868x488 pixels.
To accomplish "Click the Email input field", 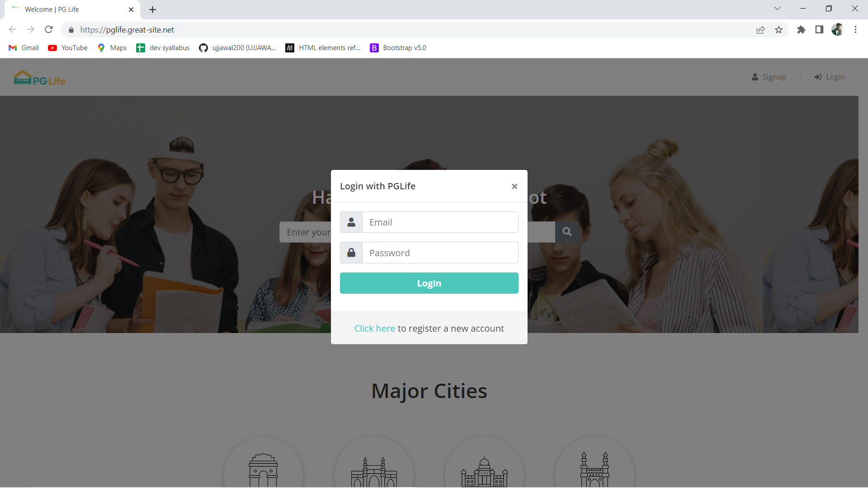I will (x=440, y=222).
